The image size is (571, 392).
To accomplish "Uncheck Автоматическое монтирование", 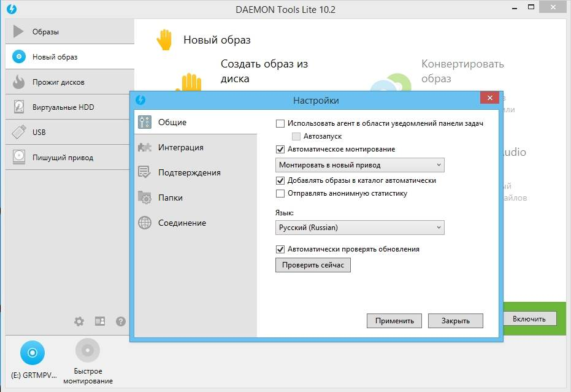I will pyautogui.click(x=280, y=149).
